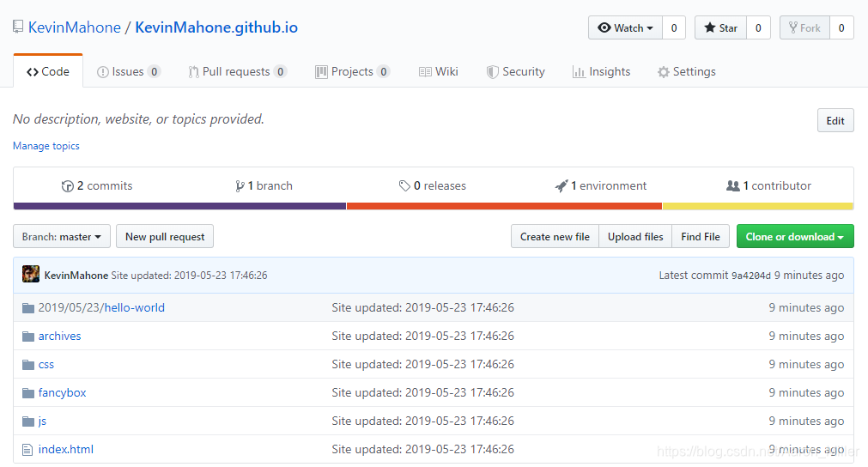Click the Insights bar graph icon
Viewport: 868px width, 467px height.
click(x=579, y=72)
